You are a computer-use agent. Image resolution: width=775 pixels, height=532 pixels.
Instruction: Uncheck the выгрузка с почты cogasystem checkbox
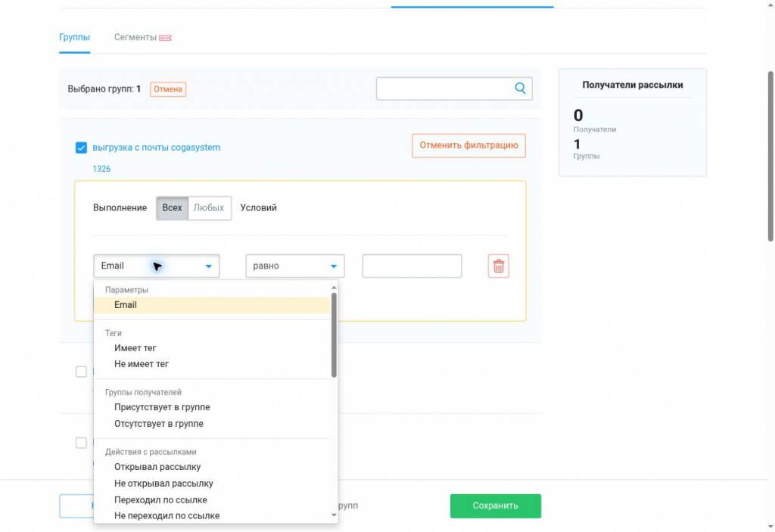tap(81, 148)
